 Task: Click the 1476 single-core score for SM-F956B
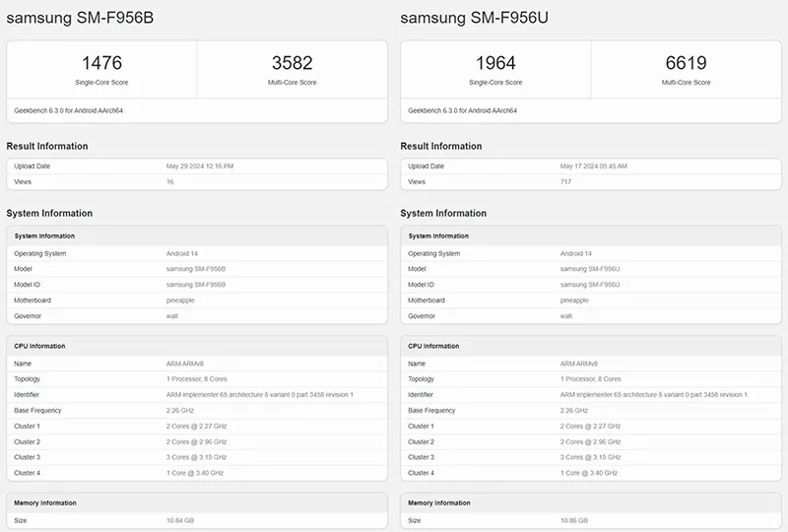click(101, 63)
